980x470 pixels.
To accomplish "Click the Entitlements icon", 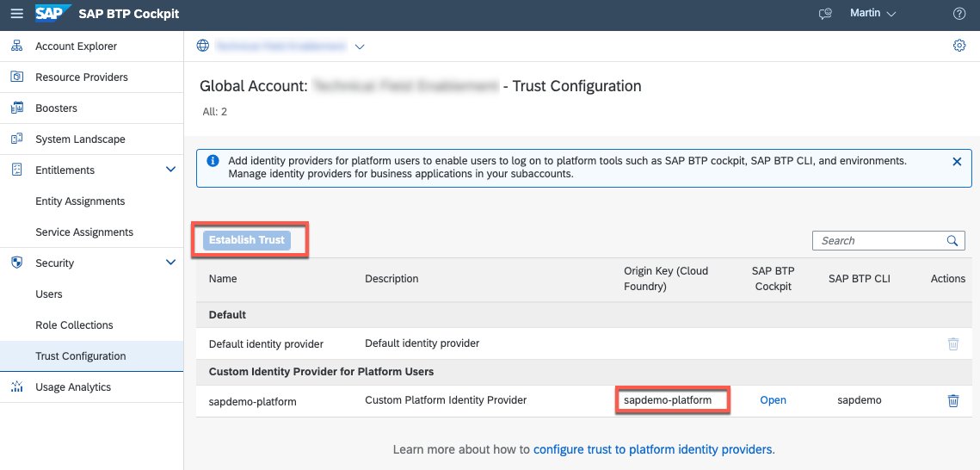I will (x=17, y=170).
